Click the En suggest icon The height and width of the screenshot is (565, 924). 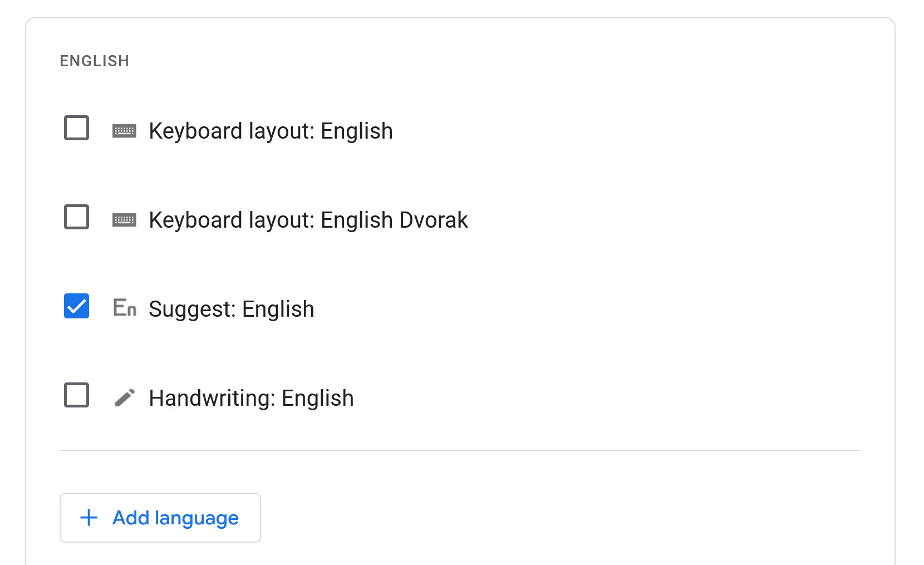point(125,307)
